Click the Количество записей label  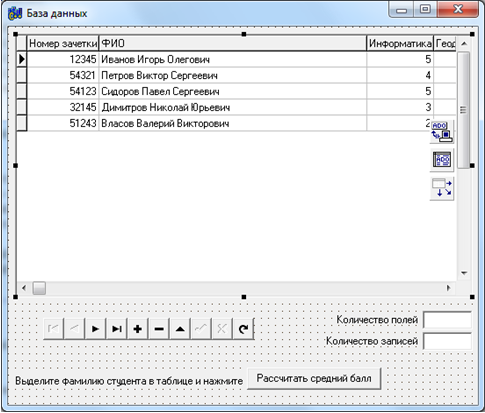pyautogui.click(x=372, y=341)
